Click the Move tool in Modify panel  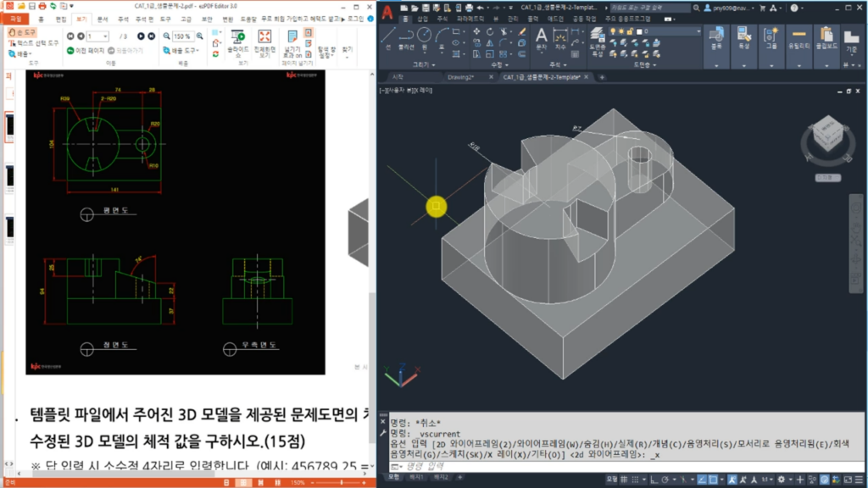(476, 31)
